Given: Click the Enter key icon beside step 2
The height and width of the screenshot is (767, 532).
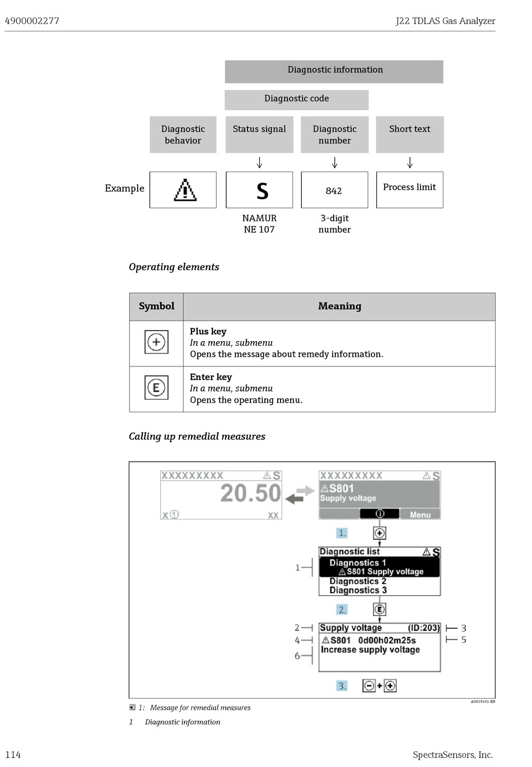Looking at the screenshot, I should (380, 609).
